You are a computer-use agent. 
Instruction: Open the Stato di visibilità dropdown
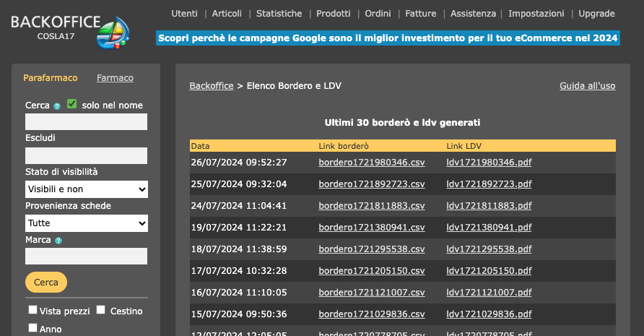point(87,189)
